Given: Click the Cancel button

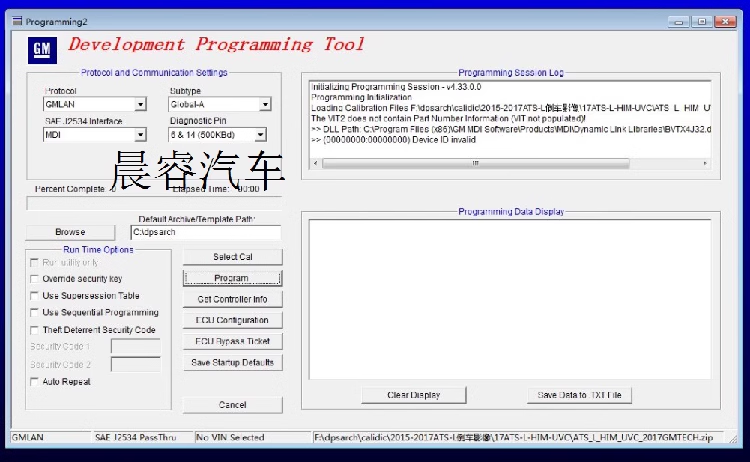Looking at the screenshot, I should [x=232, y=405].
